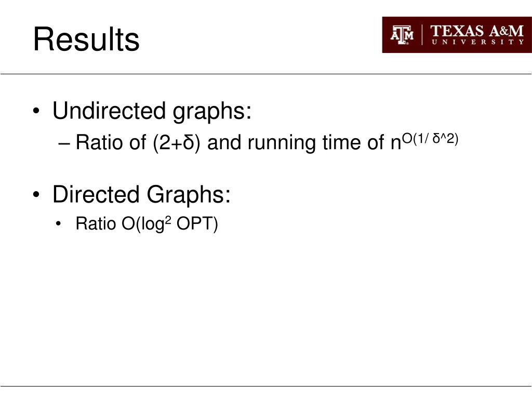Viewport: 532px width, 399px height.
Task: Click the Results slide title
Action: 86,39
